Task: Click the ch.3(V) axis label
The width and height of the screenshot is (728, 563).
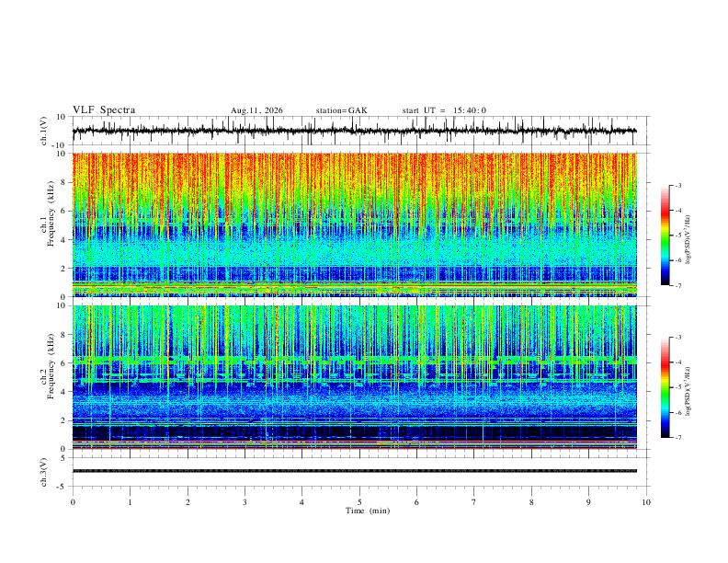Action: point(44,472)
